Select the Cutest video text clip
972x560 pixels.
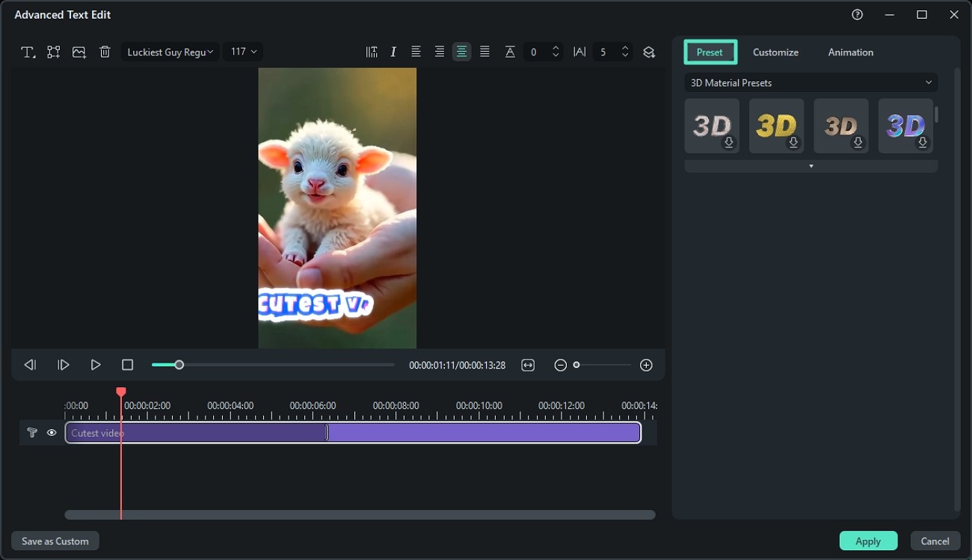click(x=353, y=433)
